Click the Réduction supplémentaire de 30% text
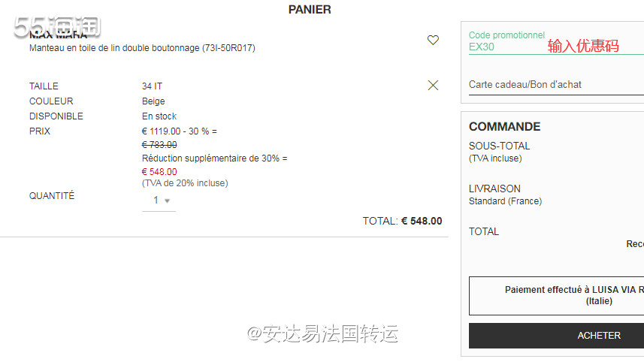Screen dimensions: 644x362 point(214,158)
